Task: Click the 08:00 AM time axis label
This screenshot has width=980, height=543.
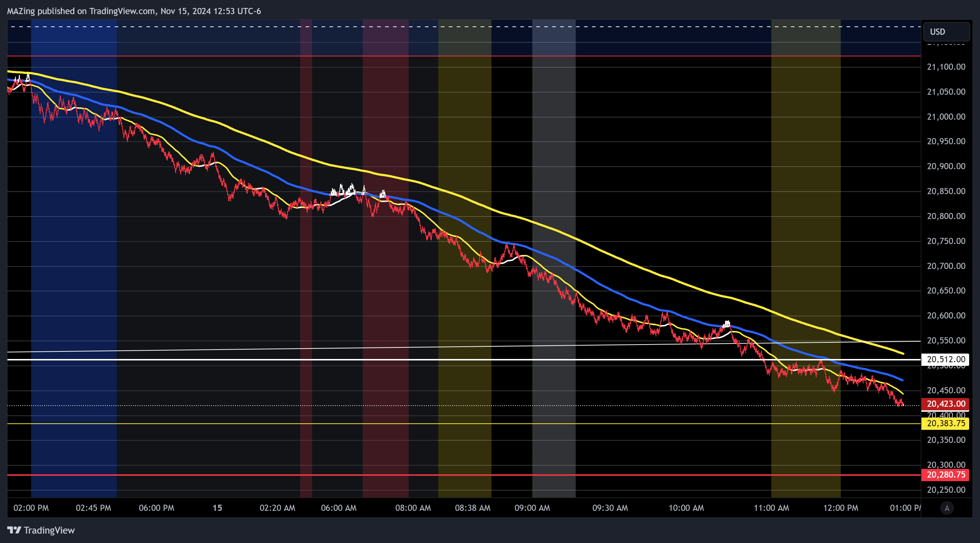Action: [413, 508]
